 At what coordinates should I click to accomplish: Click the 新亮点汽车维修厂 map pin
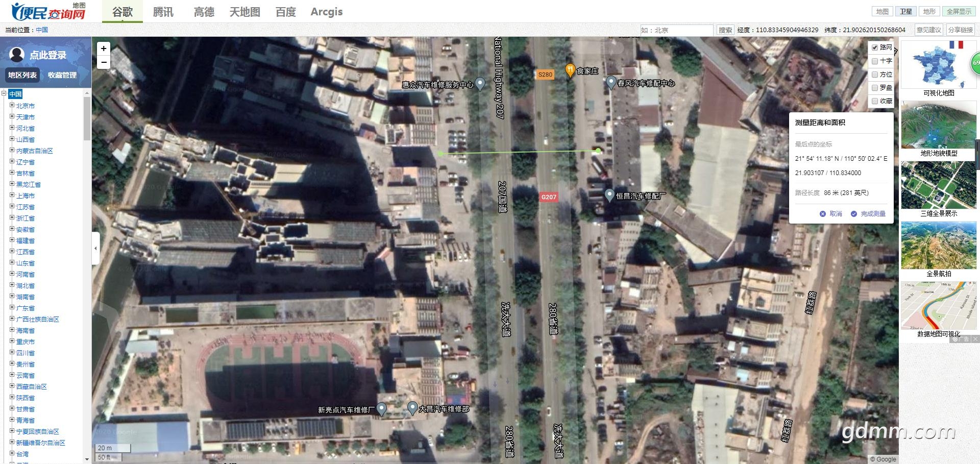pos(381,409)
